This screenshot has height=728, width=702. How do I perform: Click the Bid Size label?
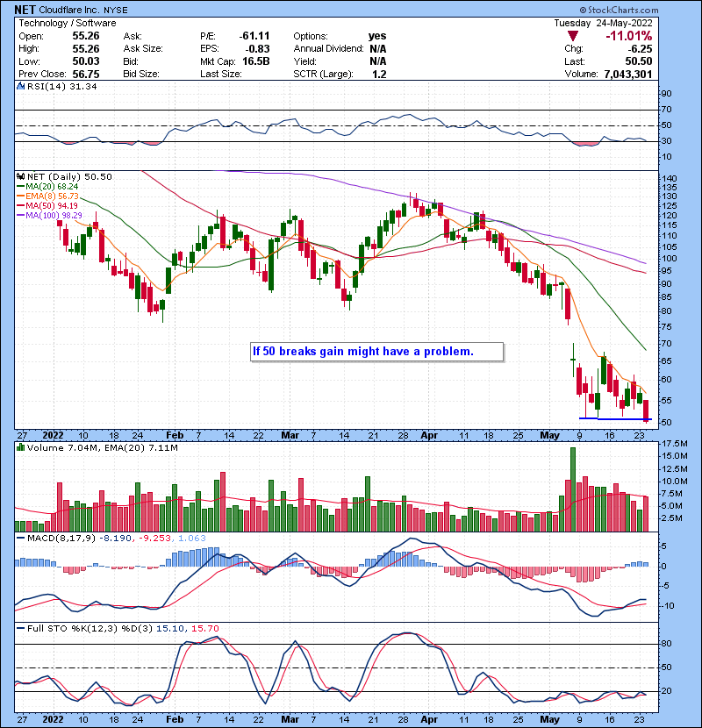141,75
